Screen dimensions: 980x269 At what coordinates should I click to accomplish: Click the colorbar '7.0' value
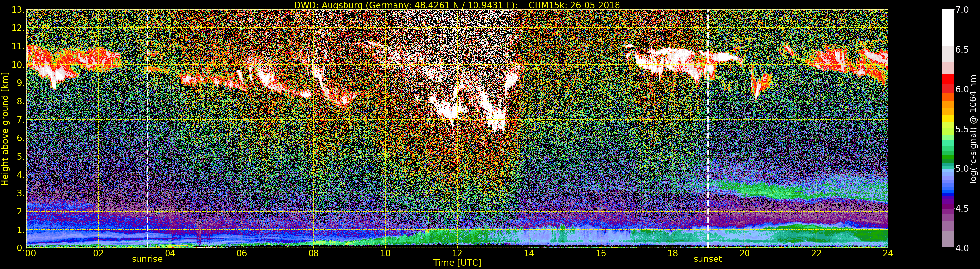pos(962,10)
